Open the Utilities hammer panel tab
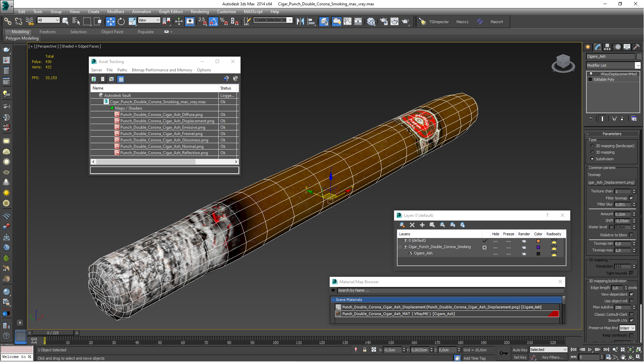The image size is (644, 362). tap(636, 47)
